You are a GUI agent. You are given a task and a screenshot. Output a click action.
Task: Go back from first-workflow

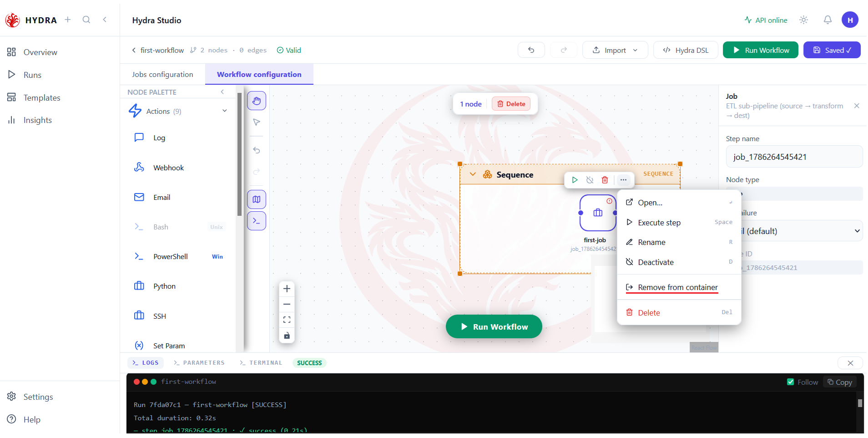(134, 50)
